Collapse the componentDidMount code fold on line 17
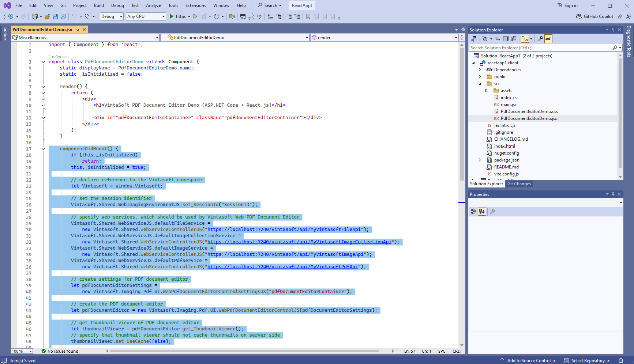634x364 pixels. pos(43,149)
